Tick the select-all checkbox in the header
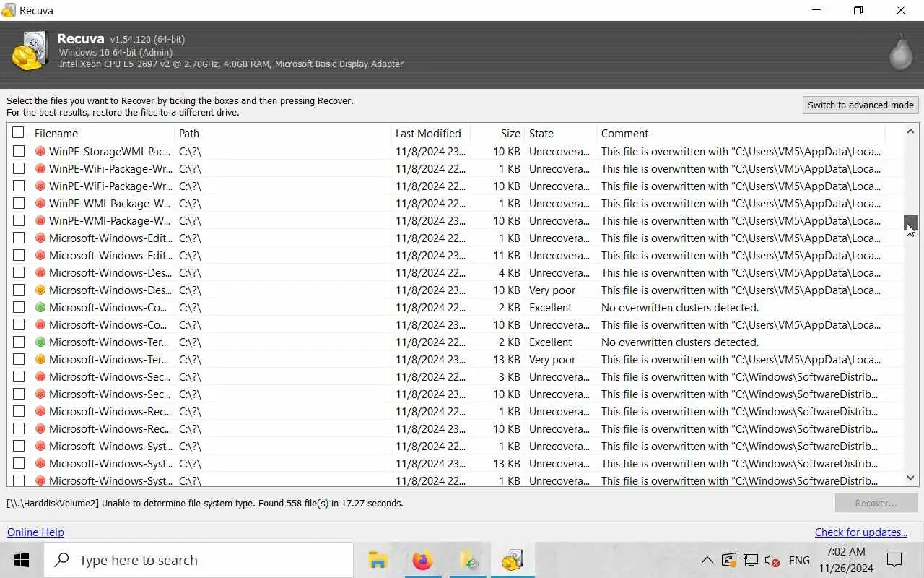This screenshot has height=578, width=924. [x=18, y=133]
